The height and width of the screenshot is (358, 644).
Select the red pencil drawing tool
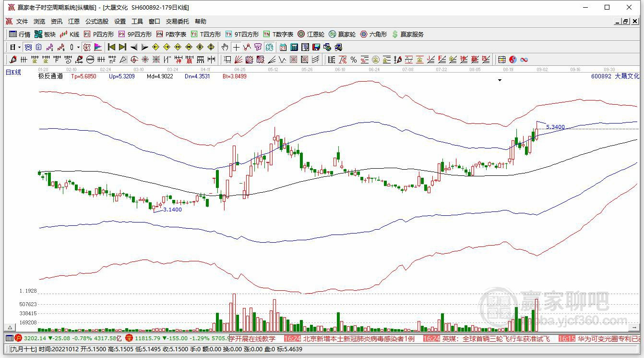click(12, 60)
